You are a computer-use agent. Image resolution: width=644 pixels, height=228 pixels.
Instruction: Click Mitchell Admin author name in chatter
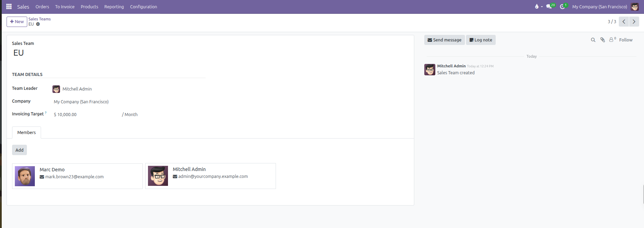[451, 66]
